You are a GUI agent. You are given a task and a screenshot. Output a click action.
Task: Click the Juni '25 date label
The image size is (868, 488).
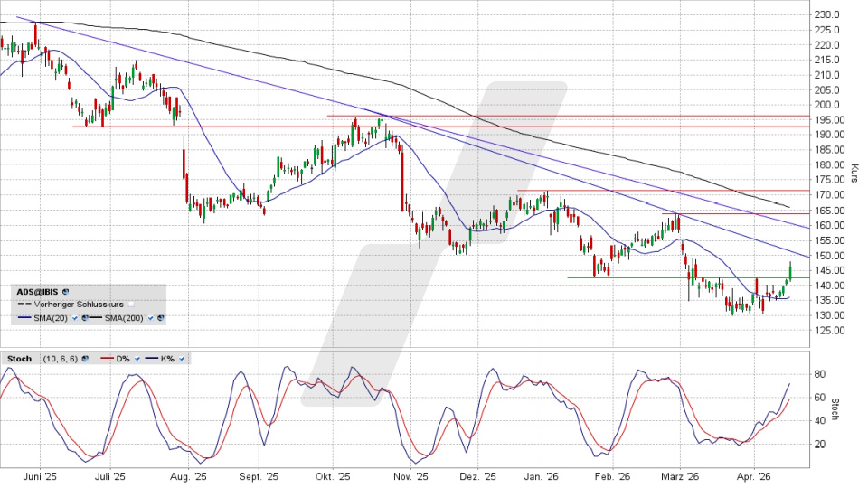click(40, 477)
